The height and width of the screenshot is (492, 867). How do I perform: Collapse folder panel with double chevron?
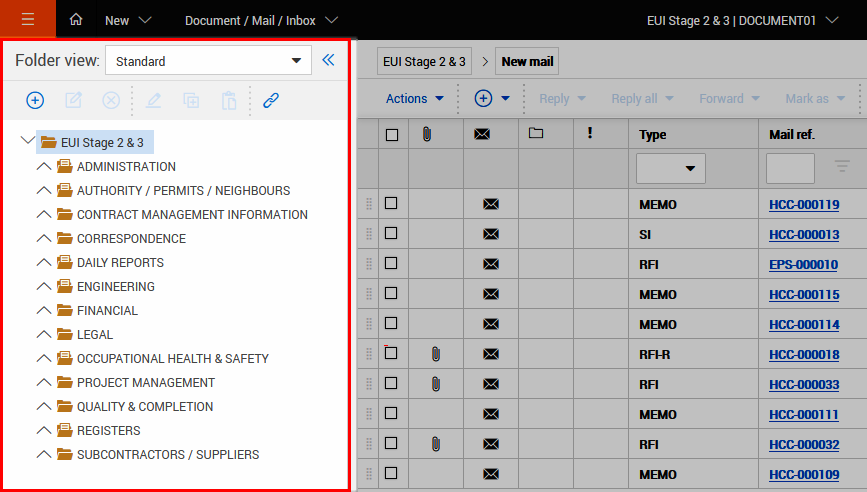coord(328,61)
